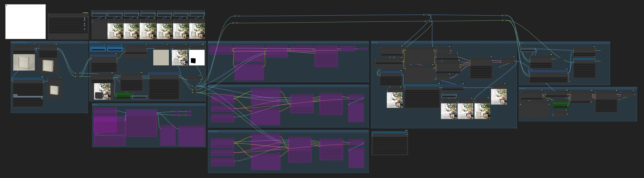Collapse the empty first preview node in top row

[93, 20]
